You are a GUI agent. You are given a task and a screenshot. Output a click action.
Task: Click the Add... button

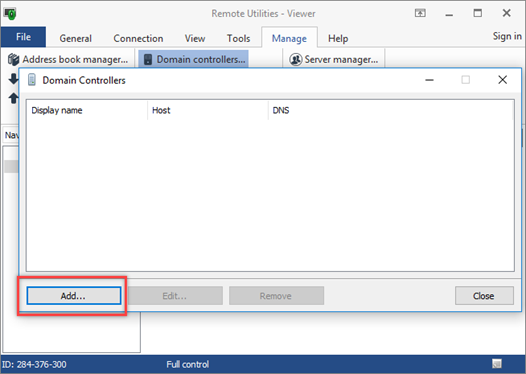[x=74, y=296]
